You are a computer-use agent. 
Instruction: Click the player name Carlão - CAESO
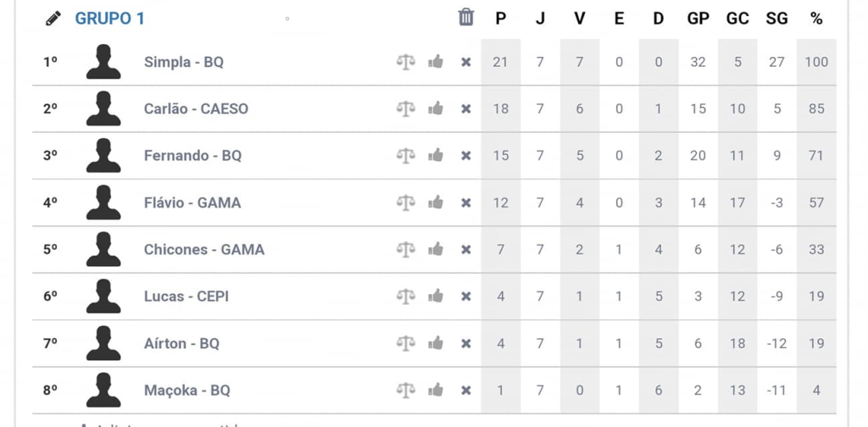tap(196, 108)
